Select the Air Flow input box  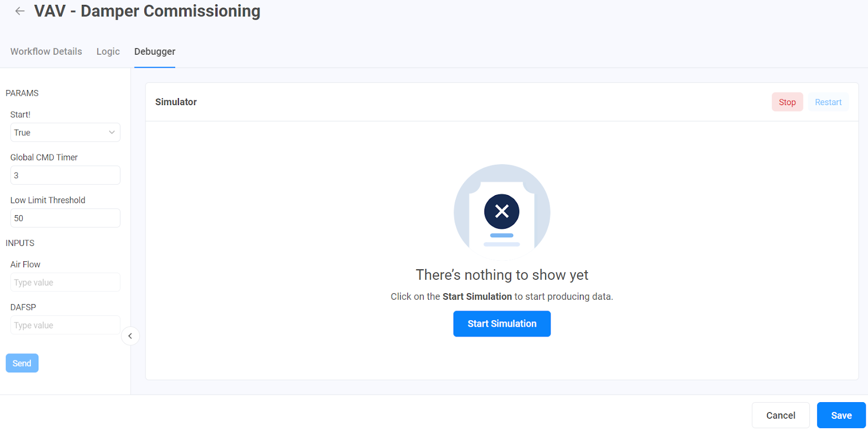(x=65, y=283)
